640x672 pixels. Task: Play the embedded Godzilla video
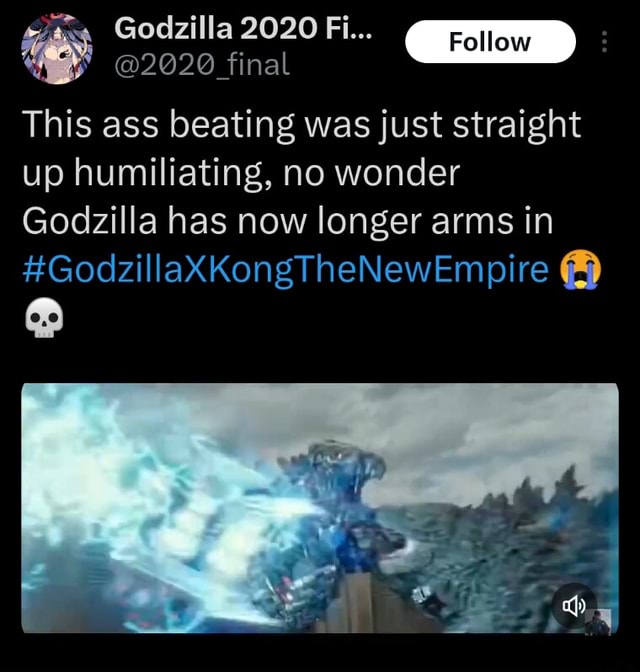point(320,507)
